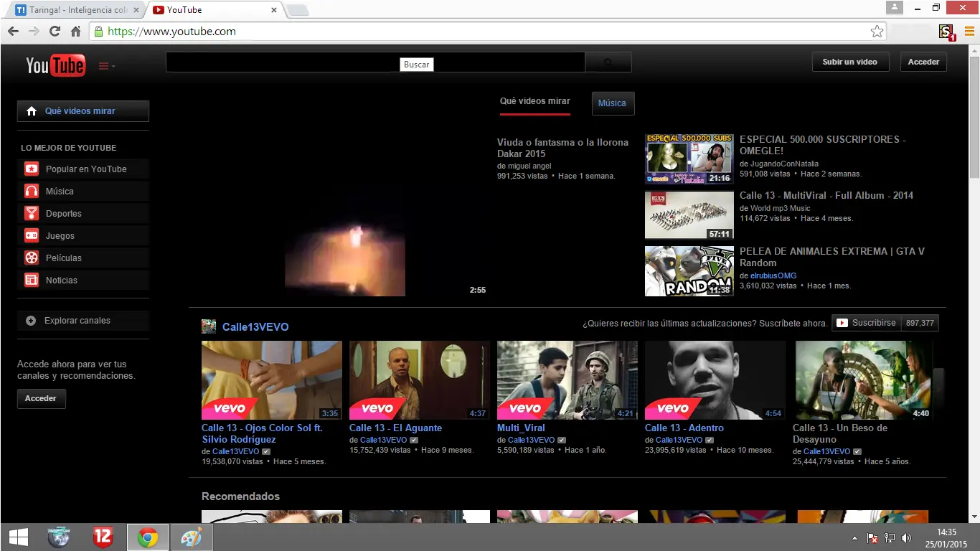
Task: Click the Chrome icon in the taskbar
Action: pos(148,537)
